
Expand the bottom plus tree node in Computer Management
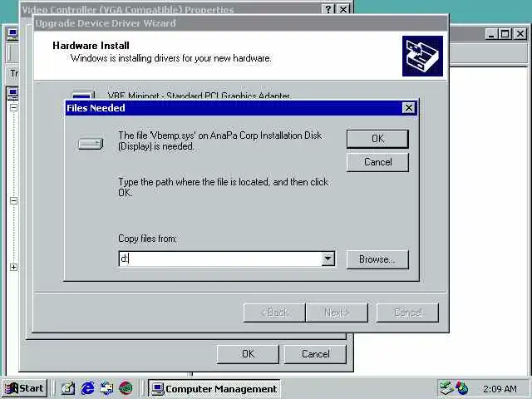(x=13, y=267)
